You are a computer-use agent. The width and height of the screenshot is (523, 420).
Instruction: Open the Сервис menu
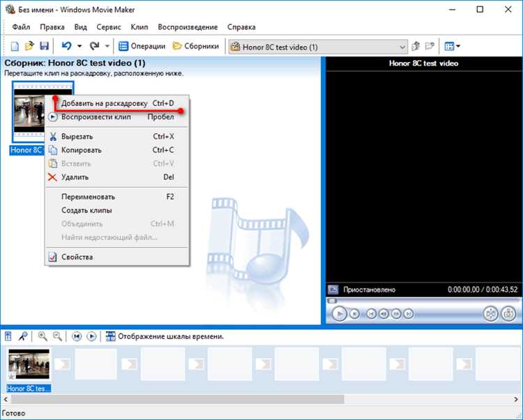pos(108,27)
